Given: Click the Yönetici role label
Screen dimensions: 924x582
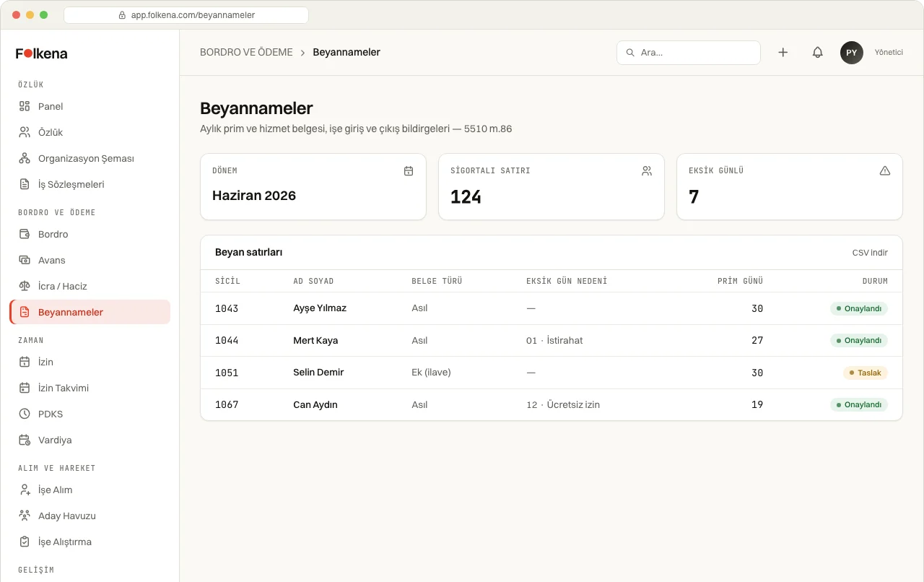Looking at the screenshot, I should [889, 53].
